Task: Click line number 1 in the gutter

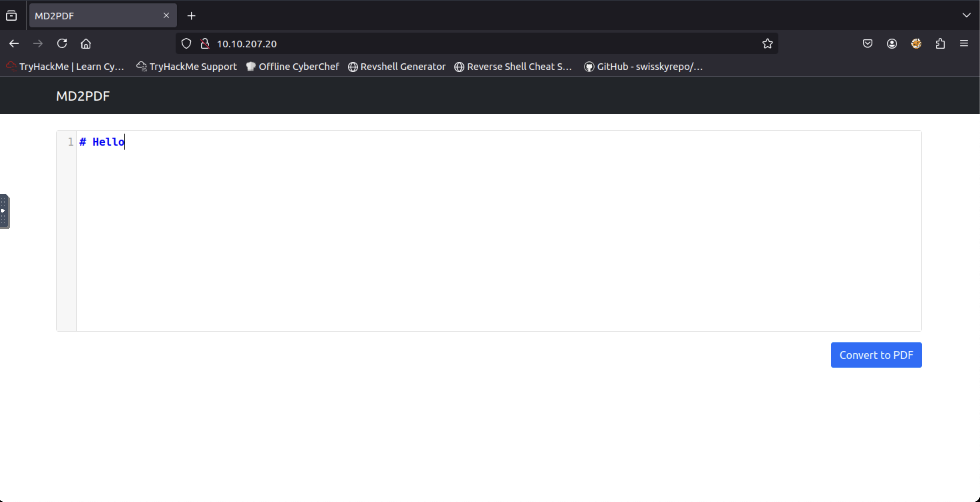Action: [x=70, y=142]
